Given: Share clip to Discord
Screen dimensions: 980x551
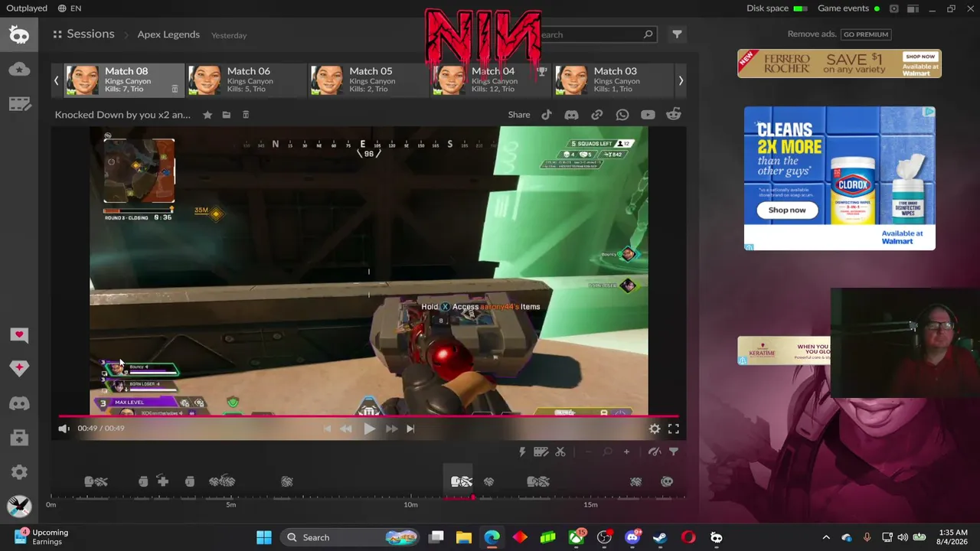Looking at the screenshot, I should pos(571,115).
